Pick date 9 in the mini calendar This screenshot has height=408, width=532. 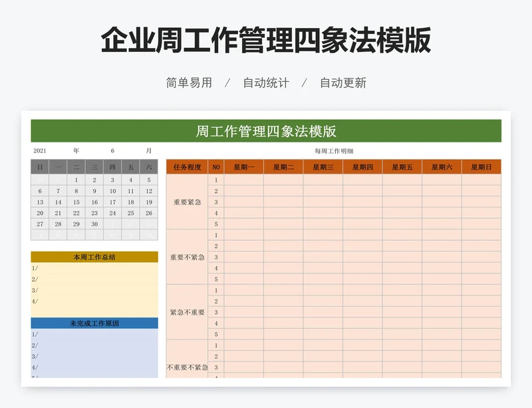(94, 191)
